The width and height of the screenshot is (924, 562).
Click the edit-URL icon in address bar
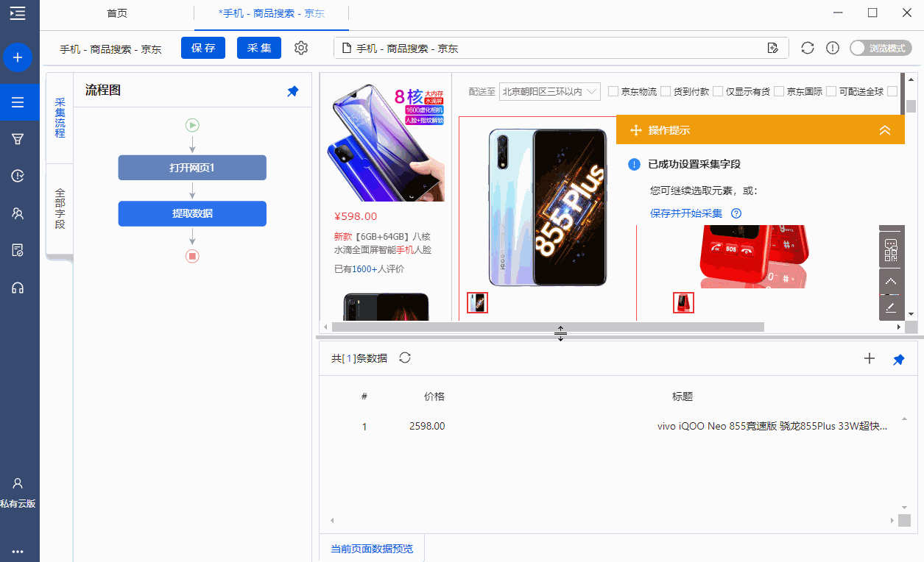coord(772,49)
